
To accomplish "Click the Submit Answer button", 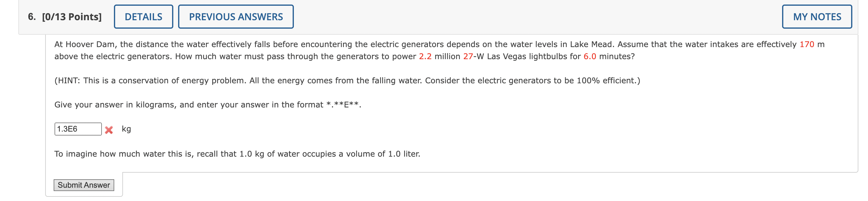I will pos(83,185).
